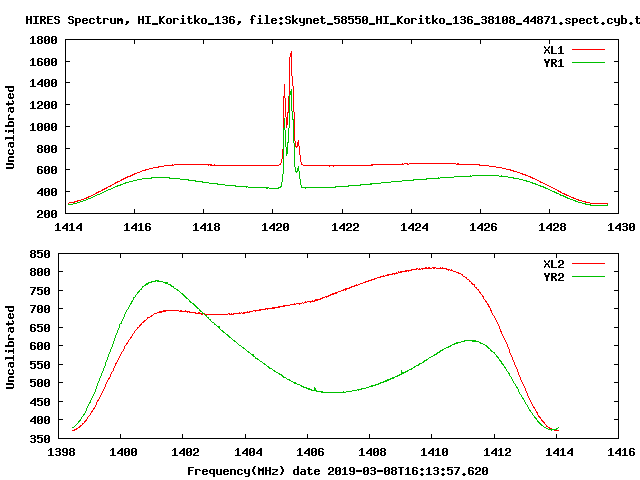
Task: Click the 1402 x-axis tick label
Action: [x=185, y=452]
